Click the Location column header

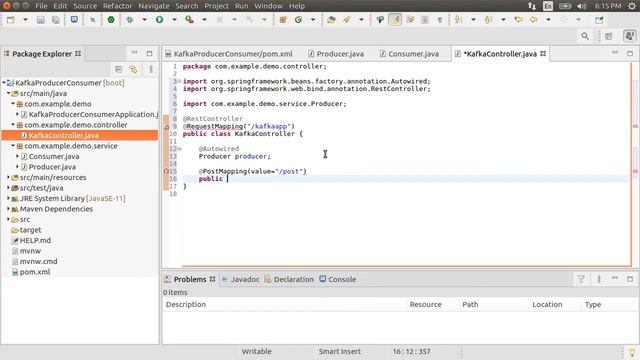555,305
